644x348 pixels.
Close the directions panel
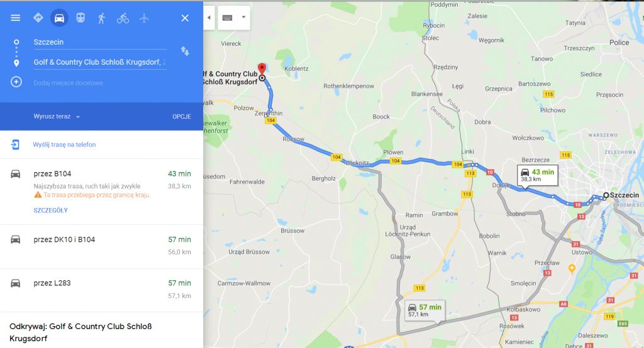(185, 18)
